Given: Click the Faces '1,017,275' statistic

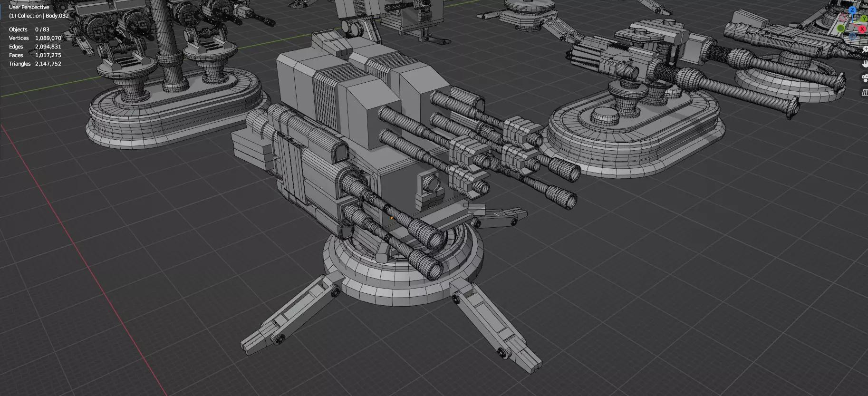Looking at the screenshot, I should tap(48, 55).
